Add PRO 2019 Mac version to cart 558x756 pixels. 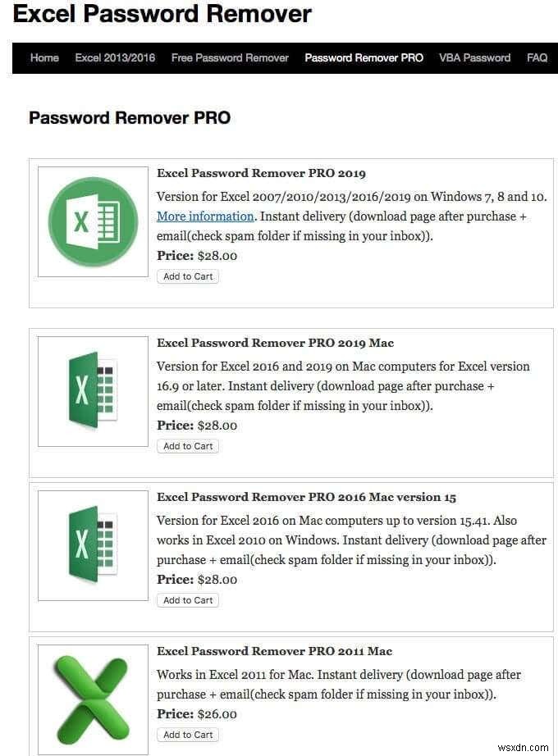coord(188,446)
